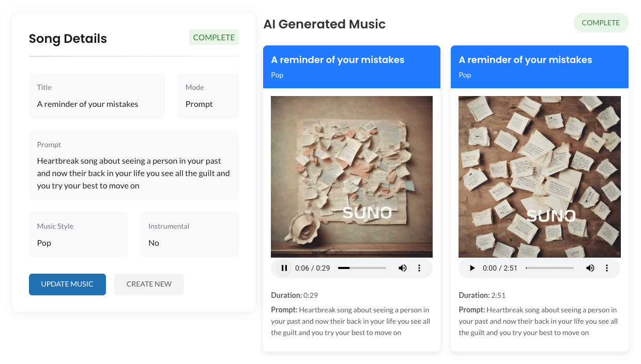Seek in the second song's progress bar
This screenshot has height=364, width=641.
(550, 268)
